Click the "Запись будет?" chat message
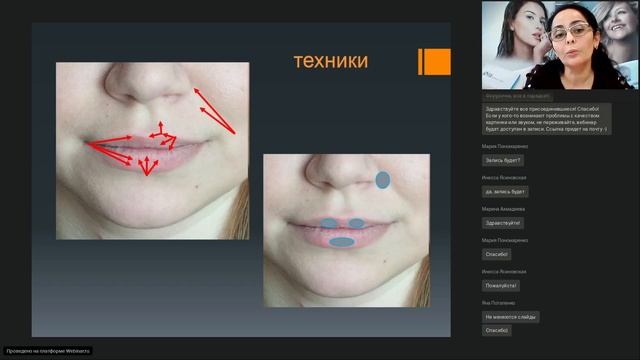The width and height of the screenshot is (640, 360). [503, 160]
